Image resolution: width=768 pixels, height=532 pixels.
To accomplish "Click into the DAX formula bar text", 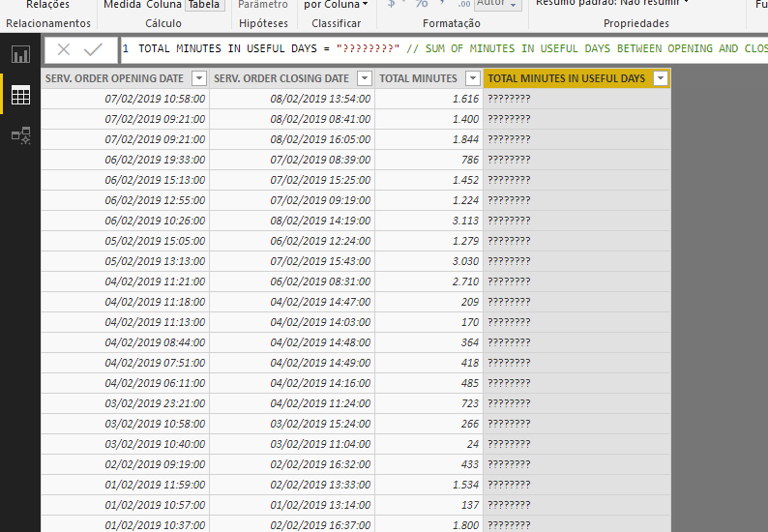I will point(444,49).
